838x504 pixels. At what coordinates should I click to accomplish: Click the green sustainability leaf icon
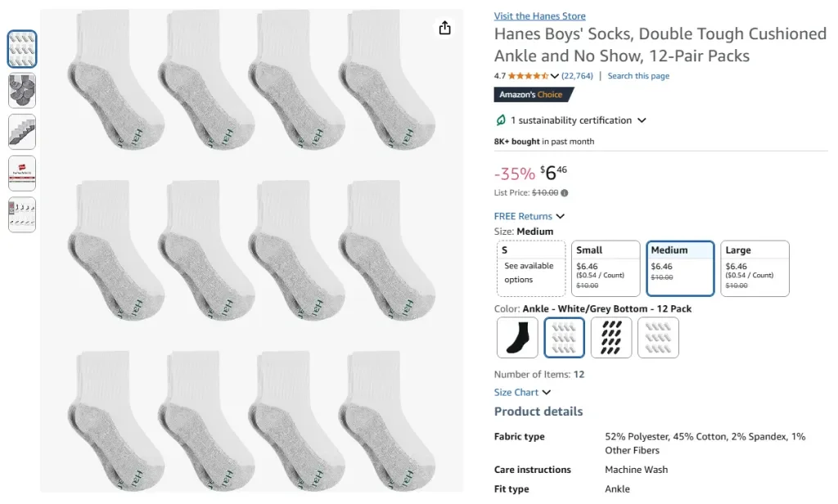500,120
